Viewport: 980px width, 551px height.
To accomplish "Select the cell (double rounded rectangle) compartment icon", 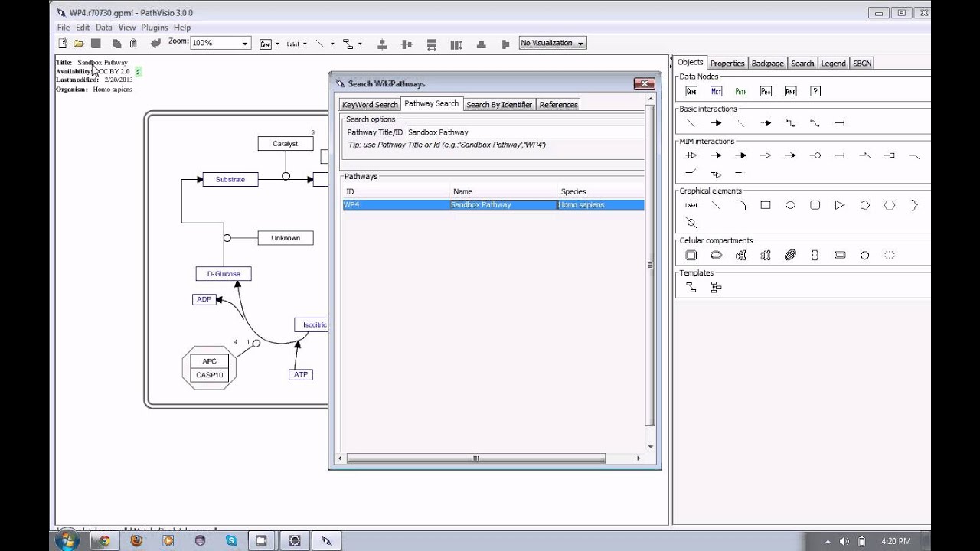I will coord(691,256).
